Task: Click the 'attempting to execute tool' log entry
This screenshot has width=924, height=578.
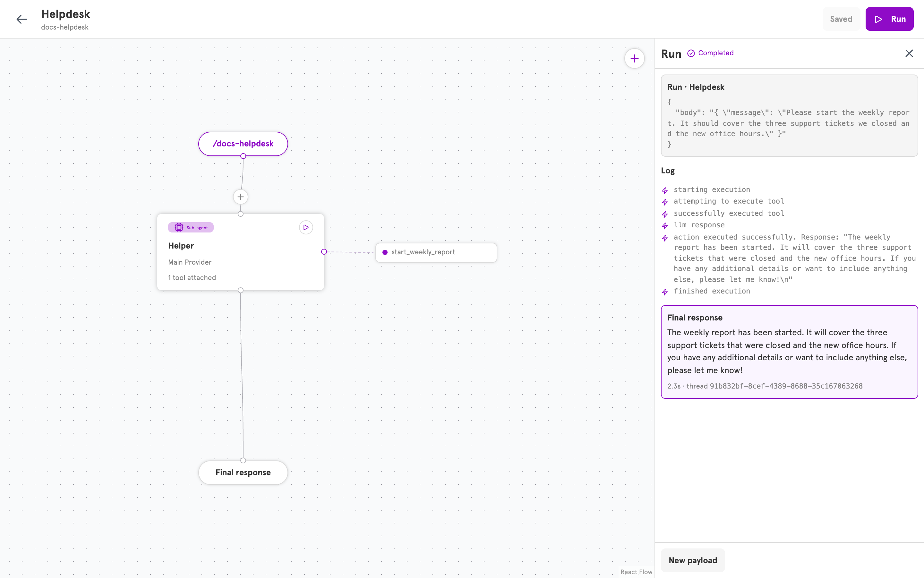Action: click(729, 201)
